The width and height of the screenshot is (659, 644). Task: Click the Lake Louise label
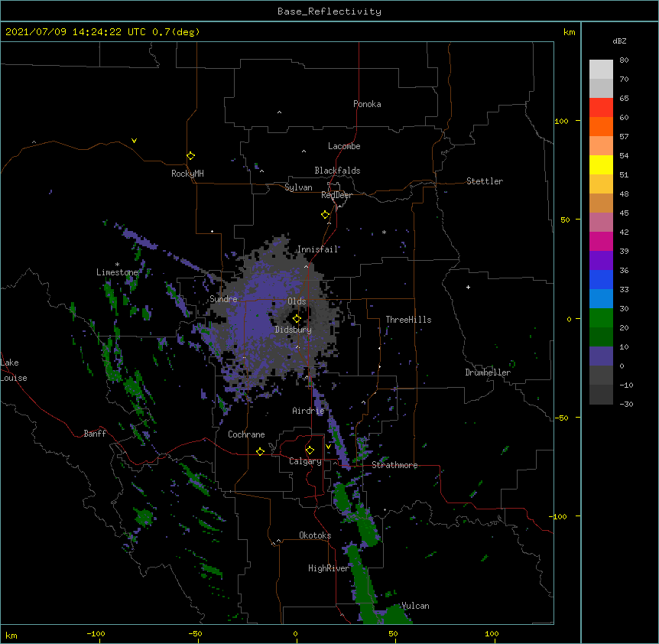14,370
